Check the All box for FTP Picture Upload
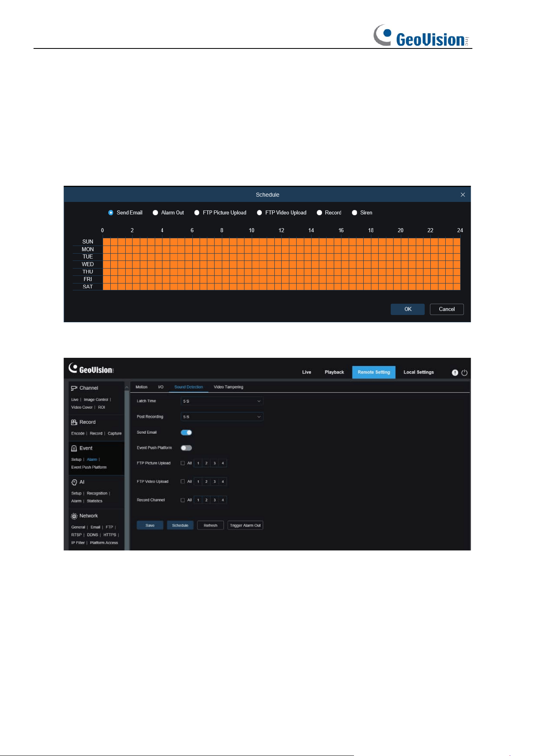 coord(183,463)
